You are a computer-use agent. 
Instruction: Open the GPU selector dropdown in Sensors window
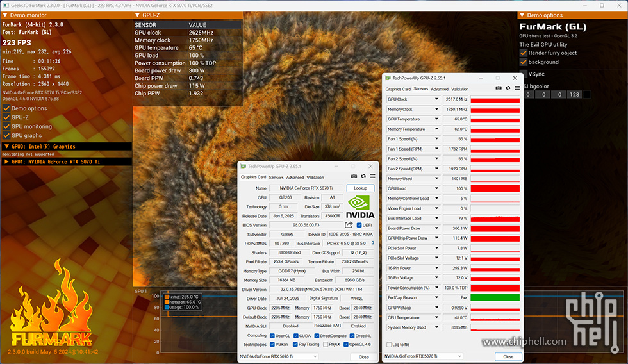(423, 356)
